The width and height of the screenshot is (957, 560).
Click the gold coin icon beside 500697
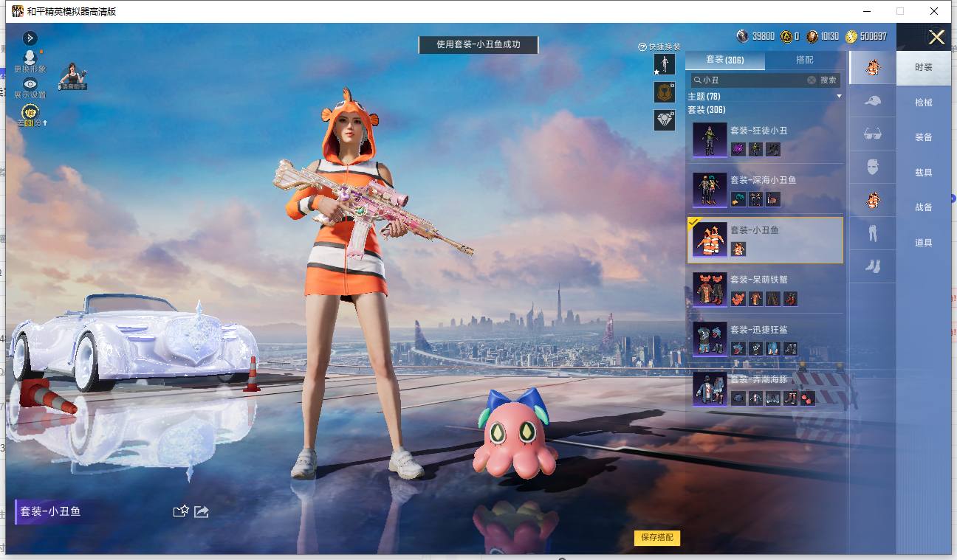tap(851, 36)
